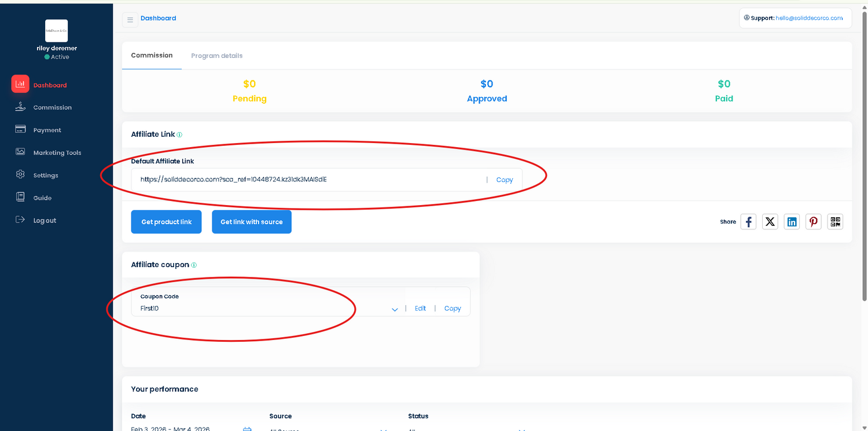Share affiliate link on LinkedIn

point(792,221)
